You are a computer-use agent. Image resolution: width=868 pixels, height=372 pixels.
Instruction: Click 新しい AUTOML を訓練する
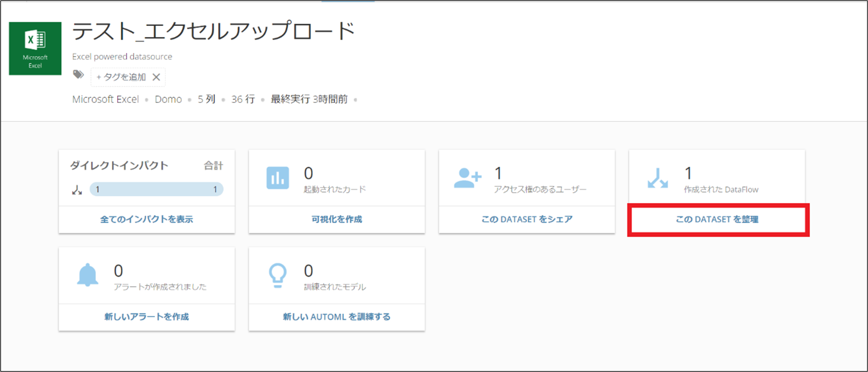[x=337, y=317]
